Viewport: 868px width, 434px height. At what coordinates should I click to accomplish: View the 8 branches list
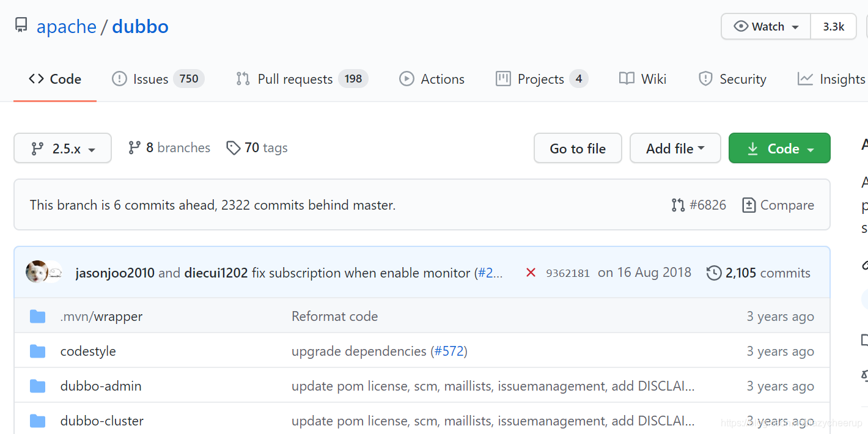pyautogui.click(x=169, y=148)
